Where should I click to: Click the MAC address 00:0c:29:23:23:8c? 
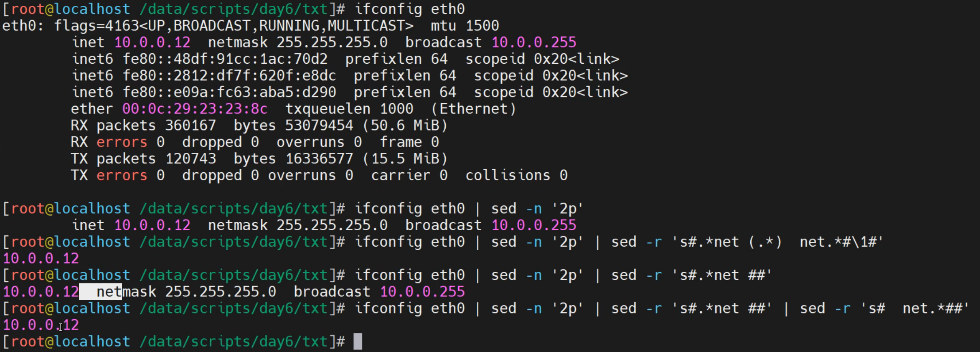click(195, 109)
